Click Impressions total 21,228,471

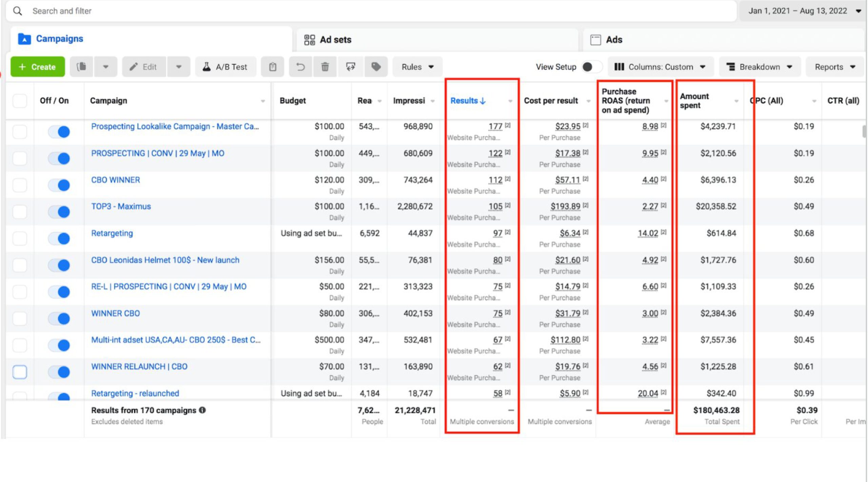point(415,410)
